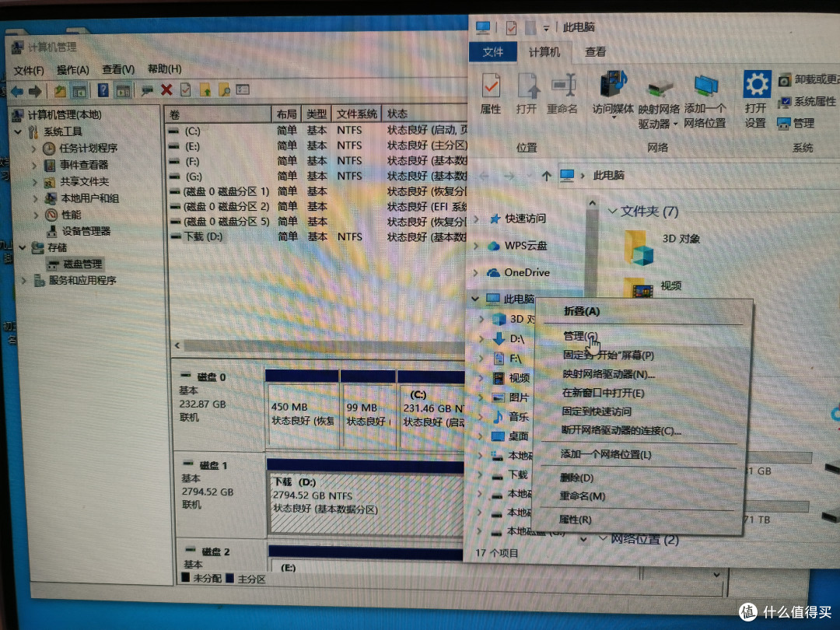Collapse System Tools (系统工具) tree node
Viewport: 840px width, 630px height.
point(18,131)
